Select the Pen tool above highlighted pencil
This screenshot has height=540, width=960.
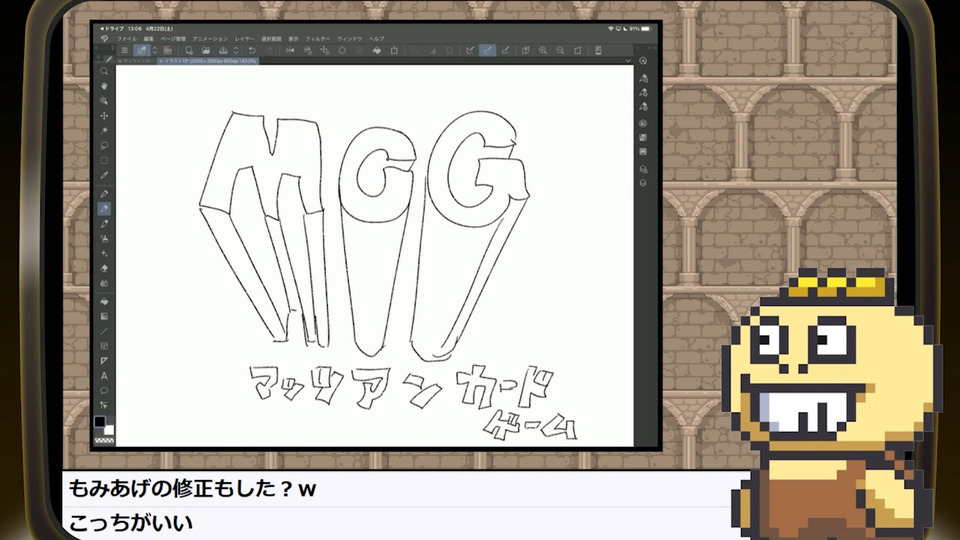pyautogui.click(x=104, y=194)
